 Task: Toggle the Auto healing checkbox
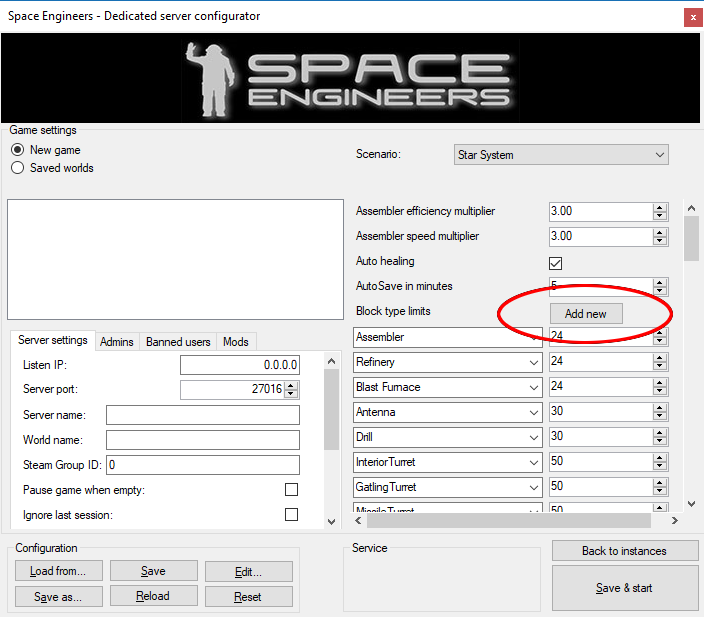click(556, 262)
